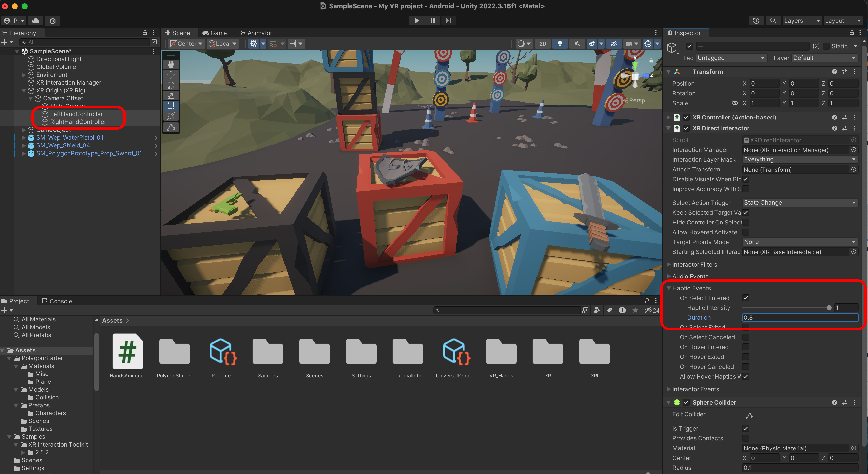Open the Unity cloud services icon
The width and height of the screenshot is (868, 474).
click(x=35, y=21)
